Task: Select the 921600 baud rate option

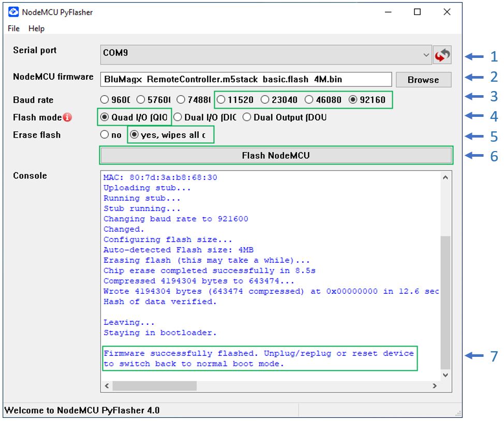Action: click(367, 100)
